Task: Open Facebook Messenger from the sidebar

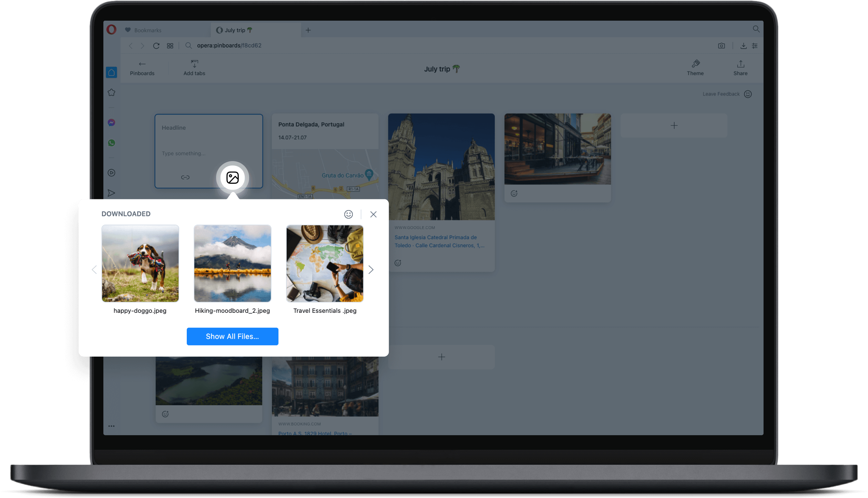Action: tap(111, 123)
